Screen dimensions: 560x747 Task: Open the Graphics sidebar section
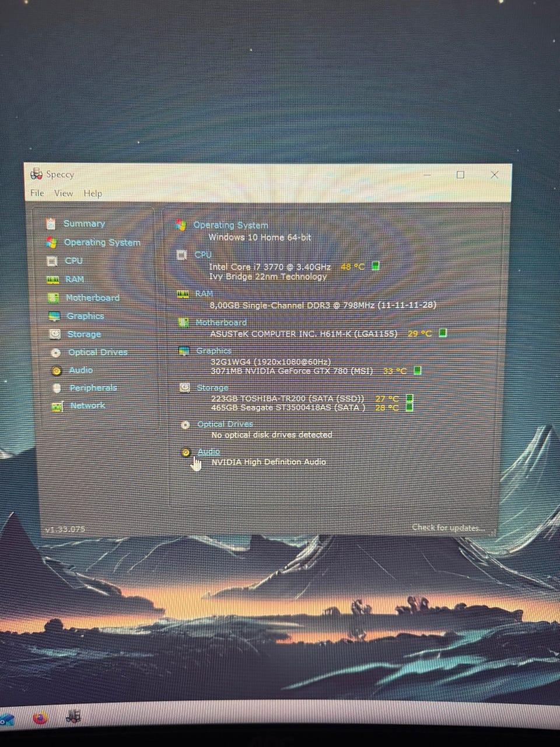coord(85,316)
